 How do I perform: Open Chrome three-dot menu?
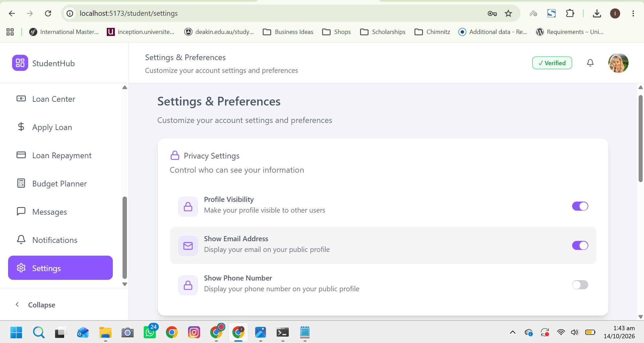pos(633,13)
